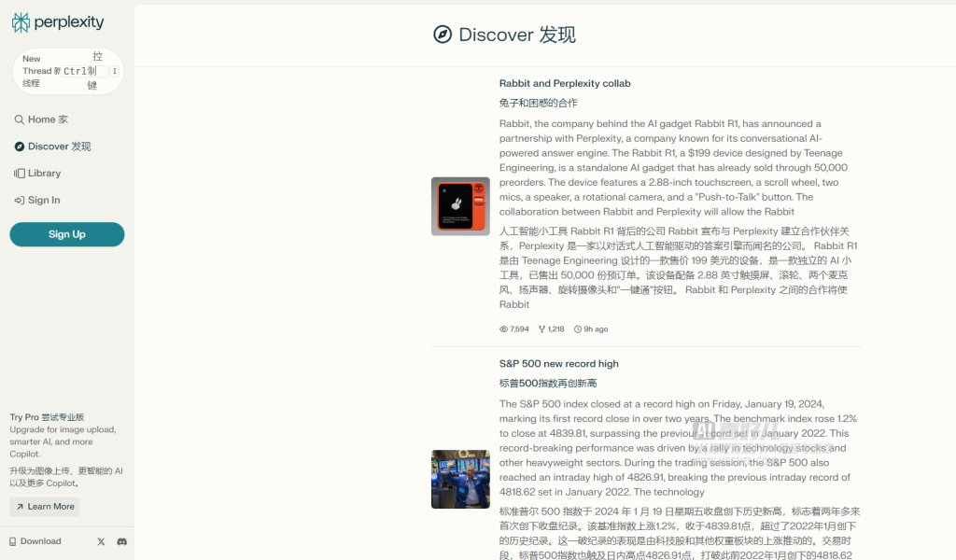Click the sidebar Discover compass icon
956x560 pixels.
(20, 147)
